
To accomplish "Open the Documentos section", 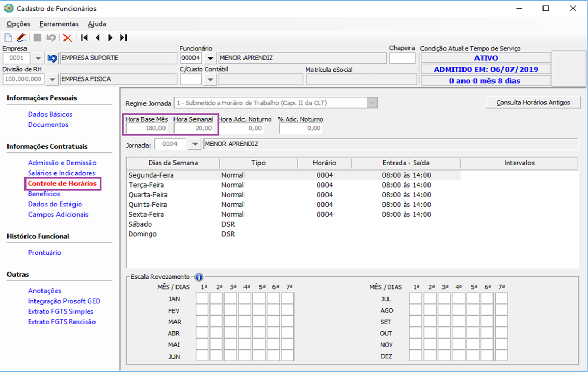I will 48,124.
